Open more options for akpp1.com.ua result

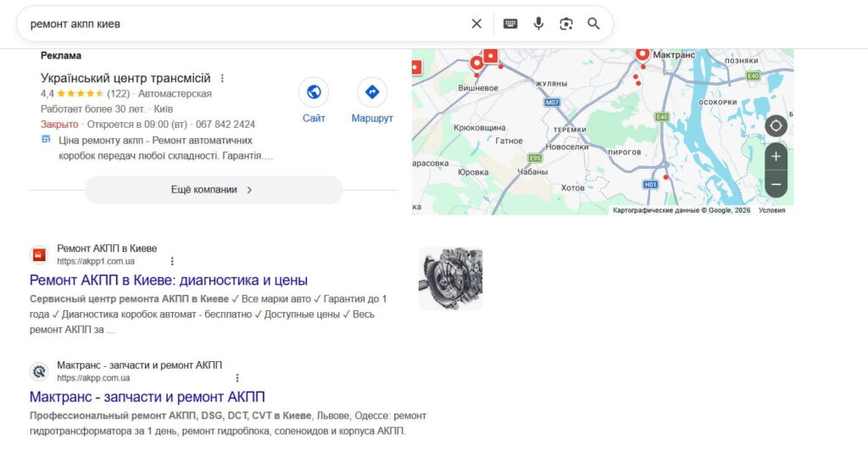[x=172, y=261]
